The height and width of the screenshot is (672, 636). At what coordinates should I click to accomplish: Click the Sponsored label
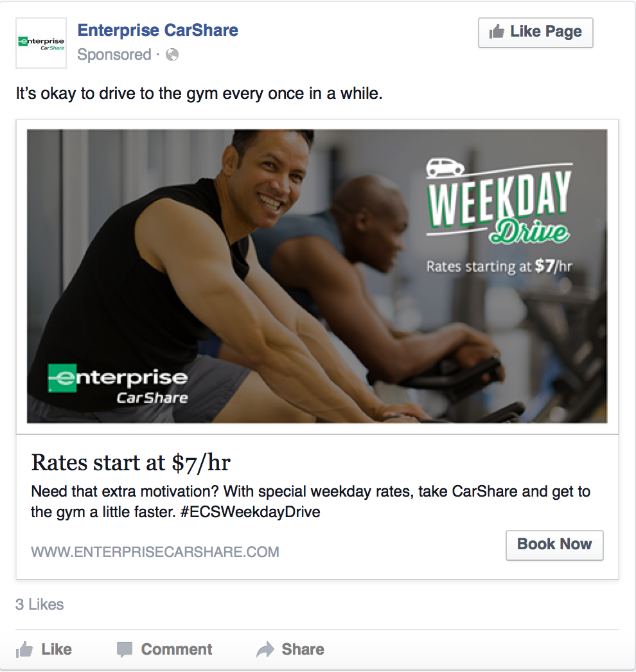click(114, 55)
